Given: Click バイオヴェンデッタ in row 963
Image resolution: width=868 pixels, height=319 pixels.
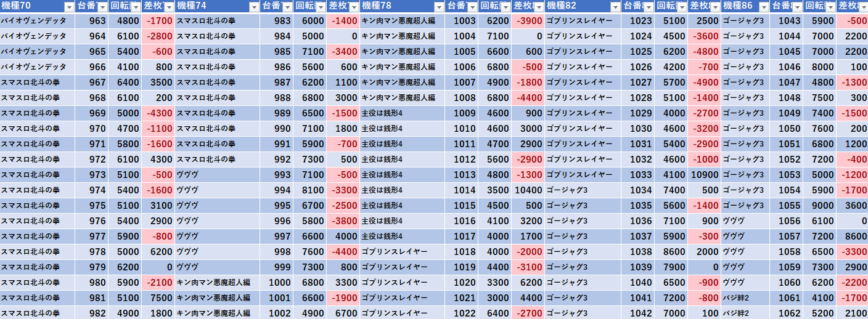Looking at the screenshot, I should tap(33, 21).
